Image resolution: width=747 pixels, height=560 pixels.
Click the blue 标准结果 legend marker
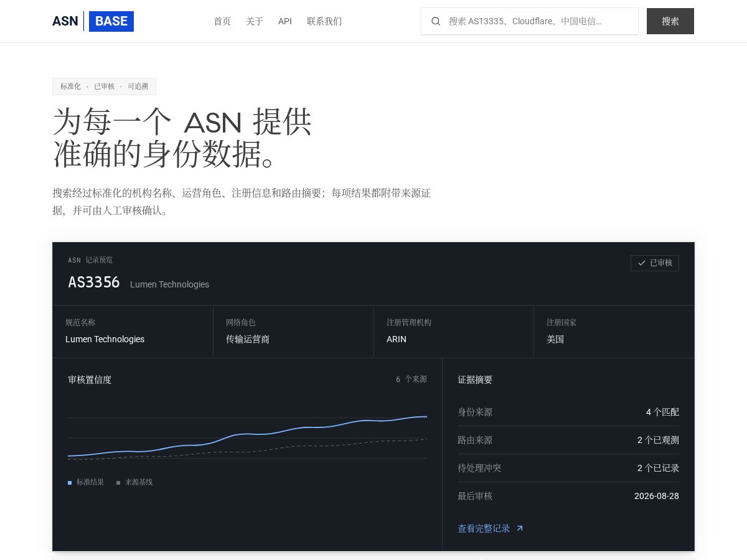(x=70, y=482)
